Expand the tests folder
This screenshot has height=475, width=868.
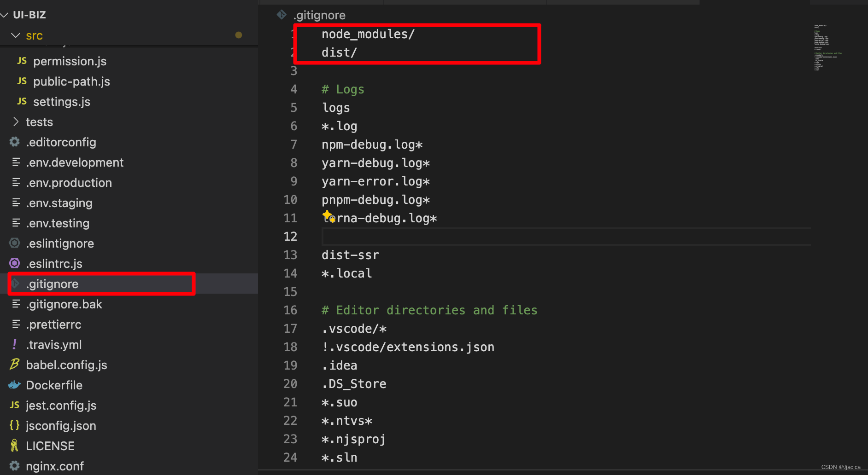tap(16, 122)
